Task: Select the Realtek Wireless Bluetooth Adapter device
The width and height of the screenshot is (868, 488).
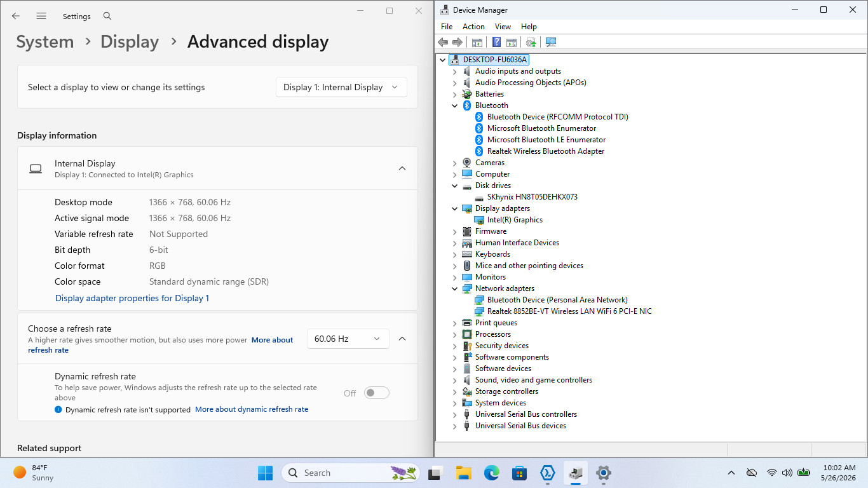Action: [x=546, y=151]
